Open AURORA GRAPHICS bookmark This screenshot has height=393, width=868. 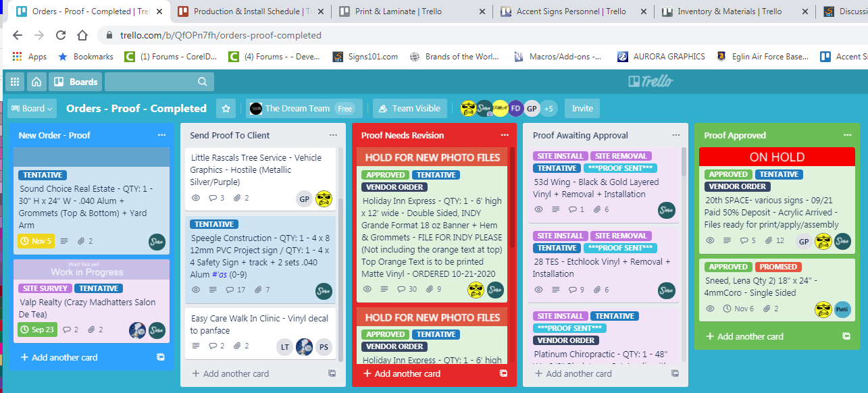661,57
